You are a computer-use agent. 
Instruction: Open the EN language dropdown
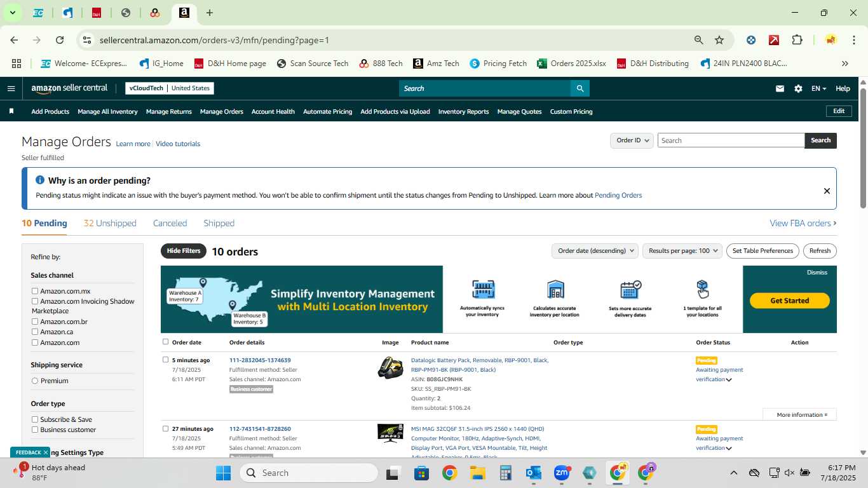(818, 89)
